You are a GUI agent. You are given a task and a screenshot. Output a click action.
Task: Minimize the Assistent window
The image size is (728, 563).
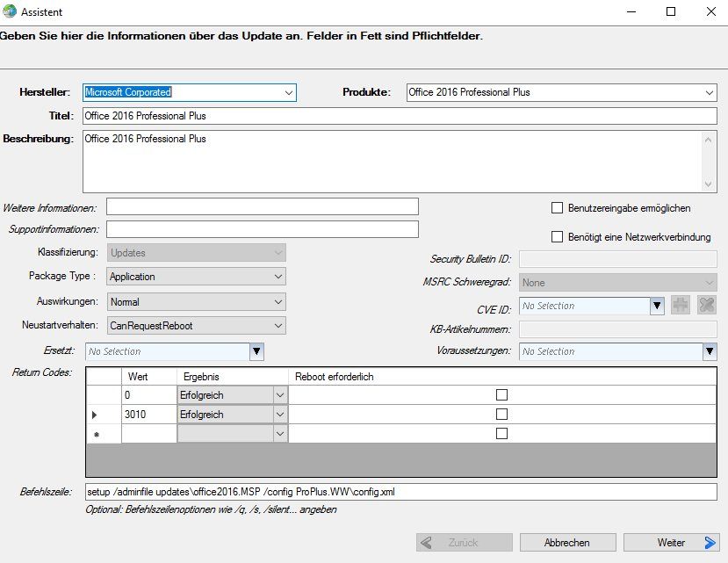(x=631, y=11)
